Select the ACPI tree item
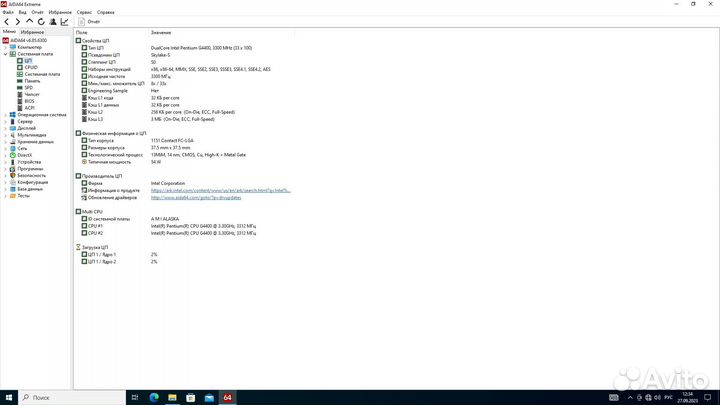This screenshot has width=720, height=405. click(26, 108)
